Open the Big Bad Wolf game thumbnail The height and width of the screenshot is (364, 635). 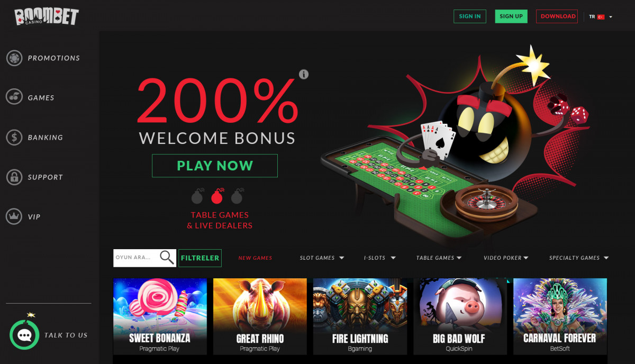point(458,316)
